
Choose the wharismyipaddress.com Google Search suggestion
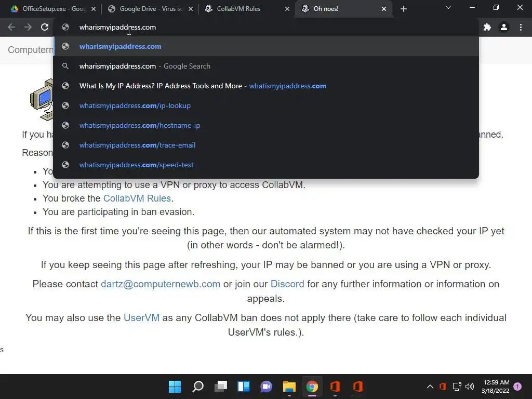tap(266, 66)
